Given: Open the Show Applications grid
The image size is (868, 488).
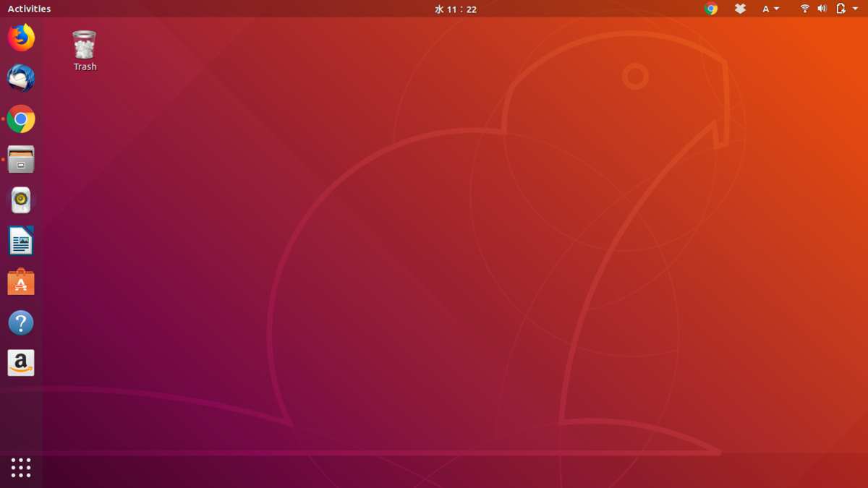Looking at the screenshot, I should coord(21,467).
